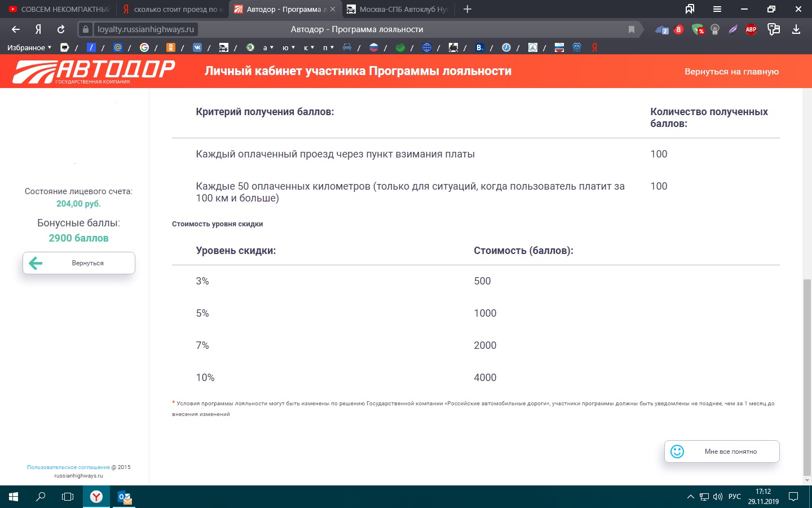Click the 'Вернуться' back button in sidebar

79,263
